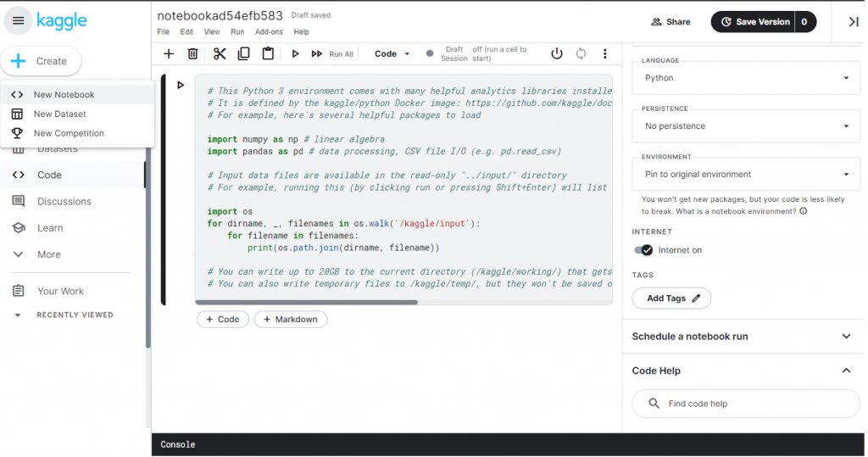Click the Kaggle logo
The height and width of the screenshot is (457, 868).
[x=61, y=21]
